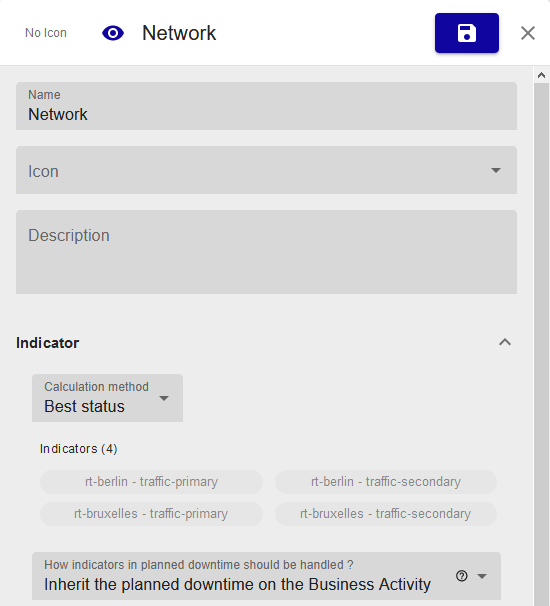Click the Description text area
The height and width of the screenshot is (606, 550).
(x=266, y=252)
